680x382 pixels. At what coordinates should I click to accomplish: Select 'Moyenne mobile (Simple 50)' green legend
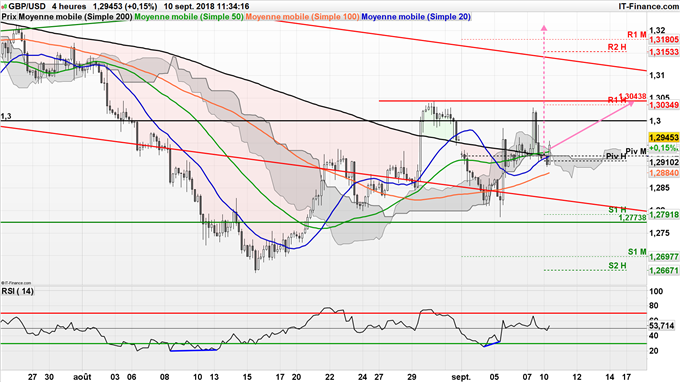point(189,16)
